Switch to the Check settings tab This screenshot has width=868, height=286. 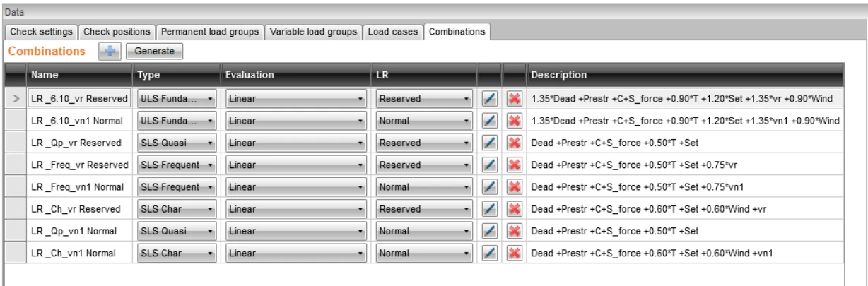pyautogui.click(x=40, y=32)
